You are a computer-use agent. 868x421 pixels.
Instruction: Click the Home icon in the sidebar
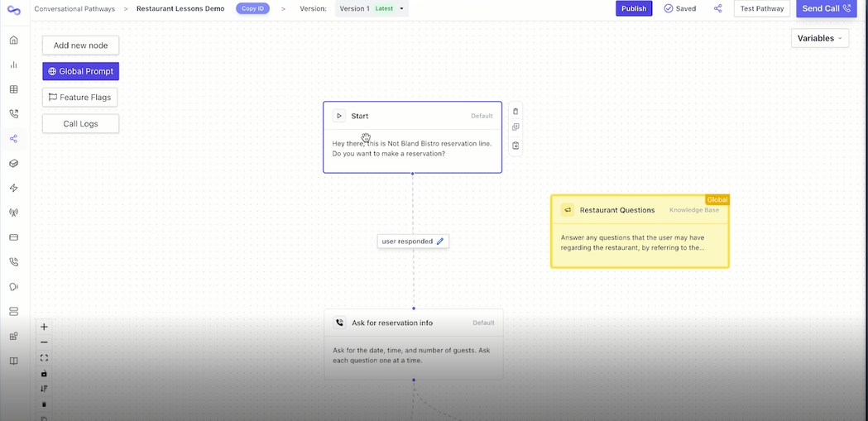pos(13,40)
